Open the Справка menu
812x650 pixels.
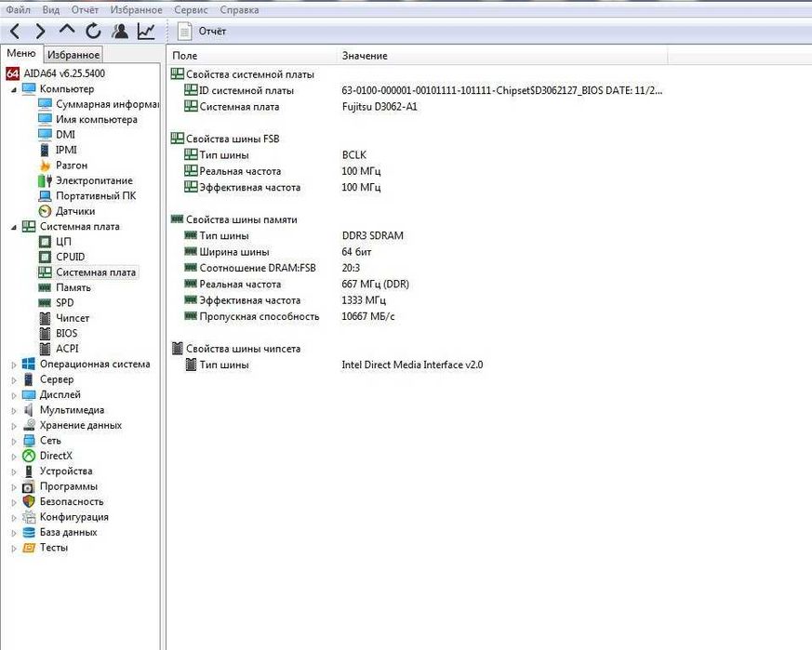pos(239,10)
